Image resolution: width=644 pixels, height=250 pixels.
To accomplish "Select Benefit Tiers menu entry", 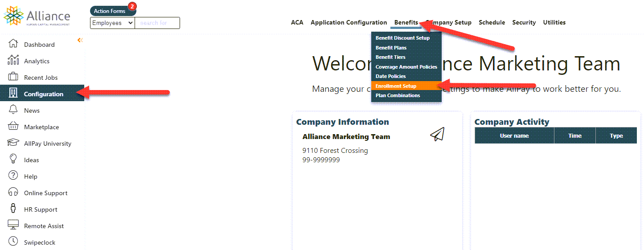I will 406,57.
